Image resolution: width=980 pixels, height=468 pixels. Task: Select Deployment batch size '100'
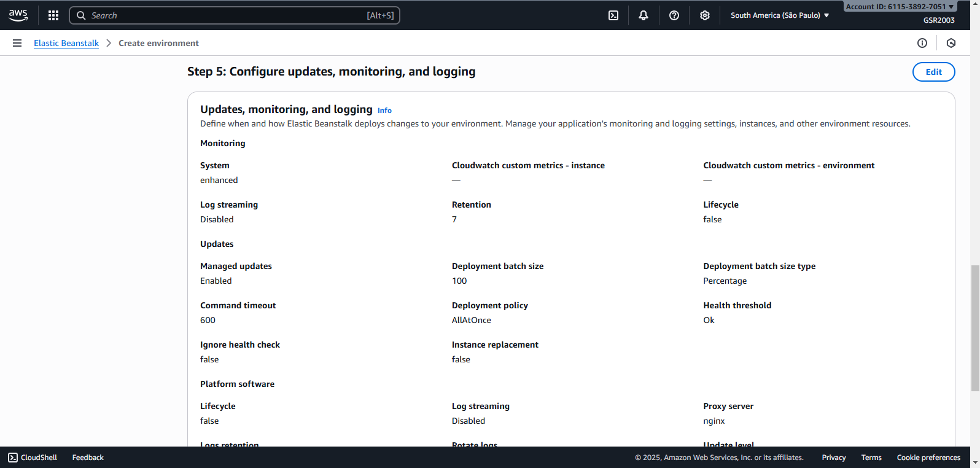pos(459,281)
